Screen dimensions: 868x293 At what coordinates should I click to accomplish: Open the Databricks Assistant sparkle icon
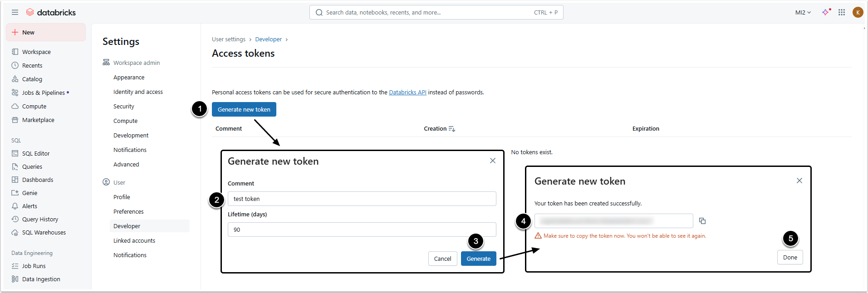point(826,12)
